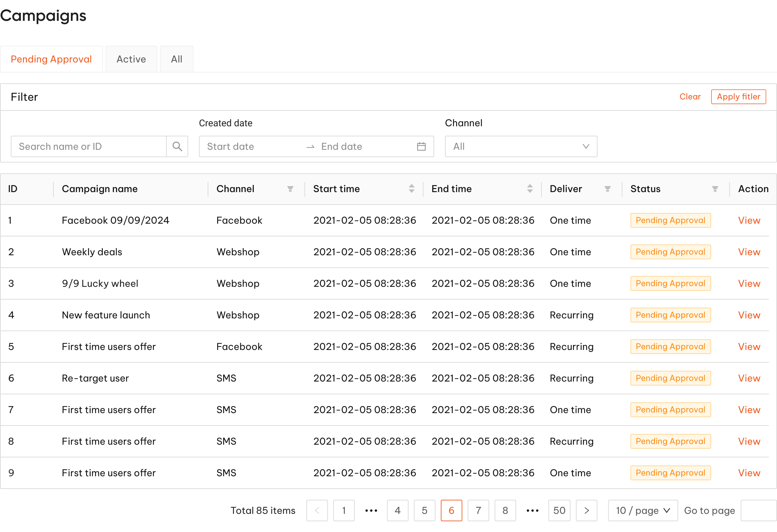View the Re-target user campaign
The width and height of the screenshot is (777, 532).
(749, 378)
